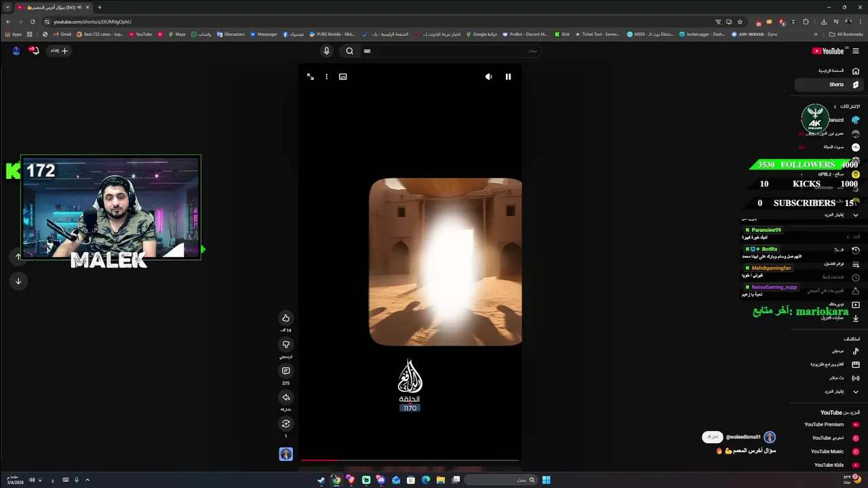Image resolution: width=868 pixels, height=488 pixels.
Task: Open the history clock sidebar item
Action: click(855, 250)
